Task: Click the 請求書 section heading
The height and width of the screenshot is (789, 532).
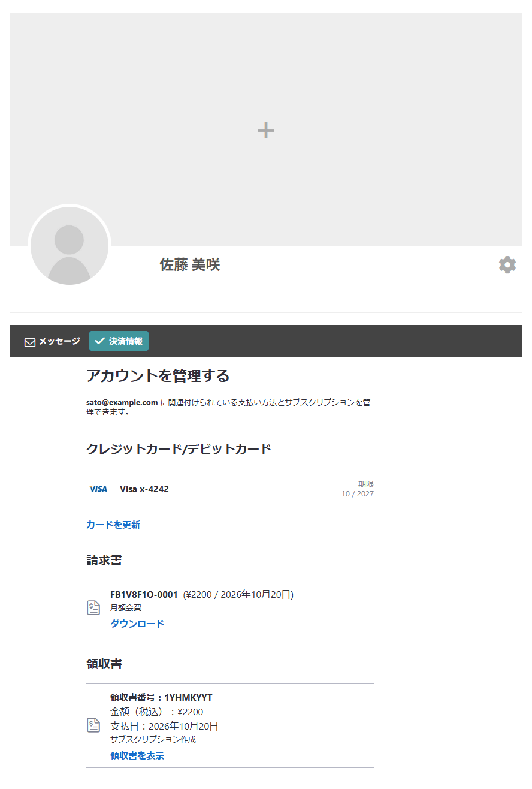Action: pos(104,561)
